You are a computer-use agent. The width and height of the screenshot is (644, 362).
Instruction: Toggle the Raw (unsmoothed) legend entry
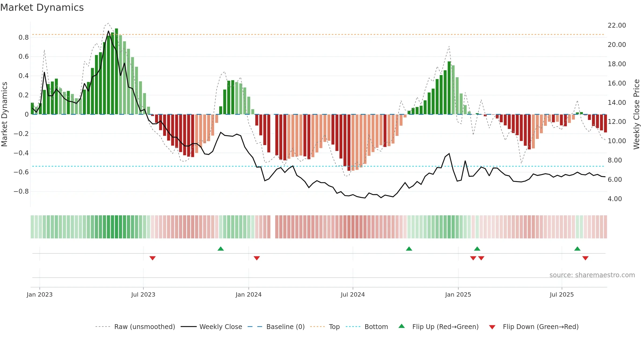(135, 327)
